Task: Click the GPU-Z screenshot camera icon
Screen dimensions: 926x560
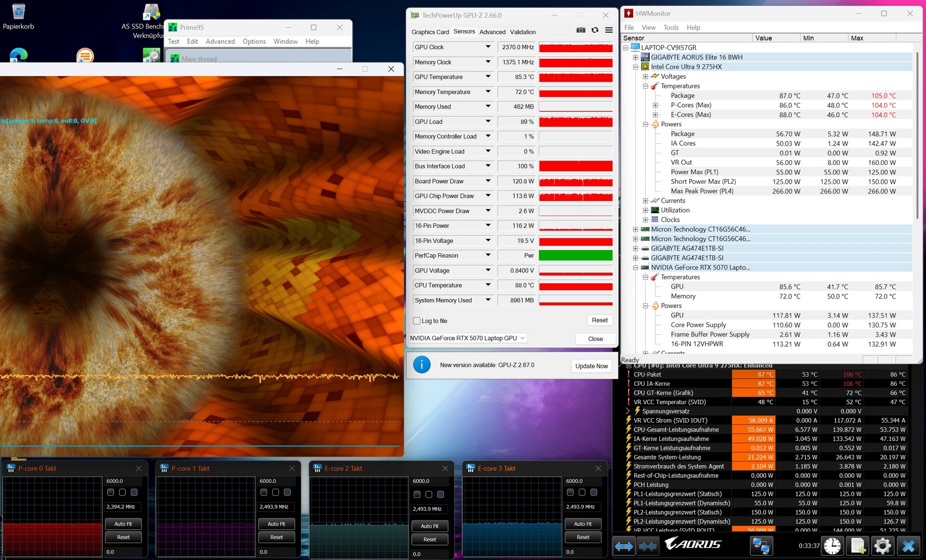Action: click(581, 30)
